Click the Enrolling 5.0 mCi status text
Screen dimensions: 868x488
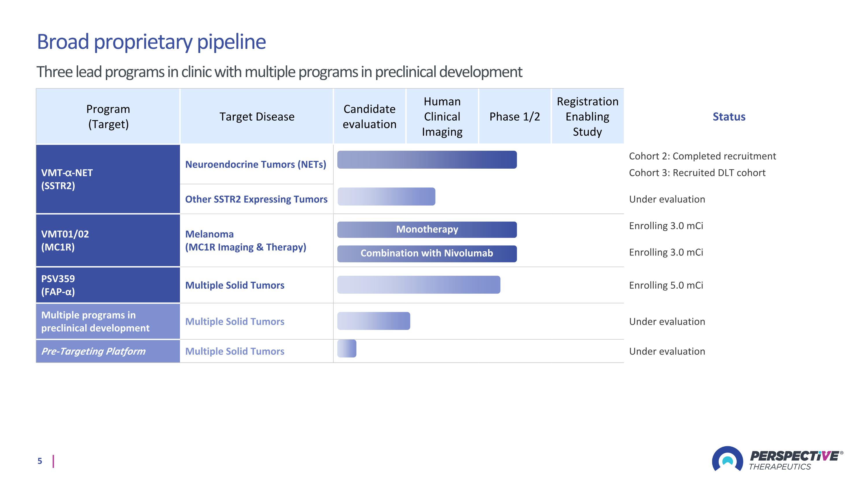[666, 285]
